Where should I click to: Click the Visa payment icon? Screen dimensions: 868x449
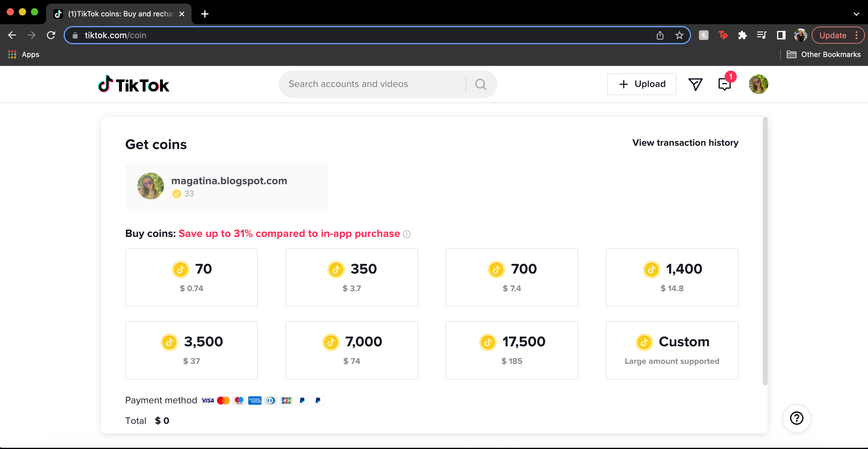(208, 401)
